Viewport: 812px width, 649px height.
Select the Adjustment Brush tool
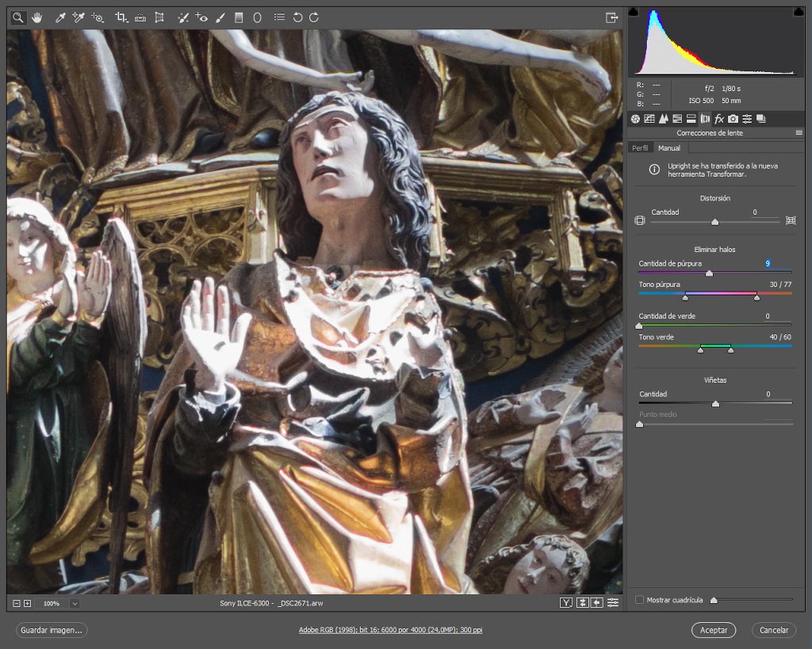tap(220, 17)
